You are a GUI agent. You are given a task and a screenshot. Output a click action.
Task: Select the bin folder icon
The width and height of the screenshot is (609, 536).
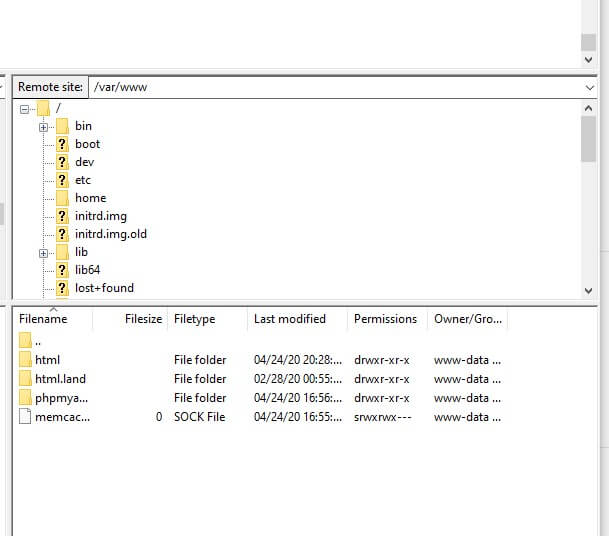click(x=62, y=126)
